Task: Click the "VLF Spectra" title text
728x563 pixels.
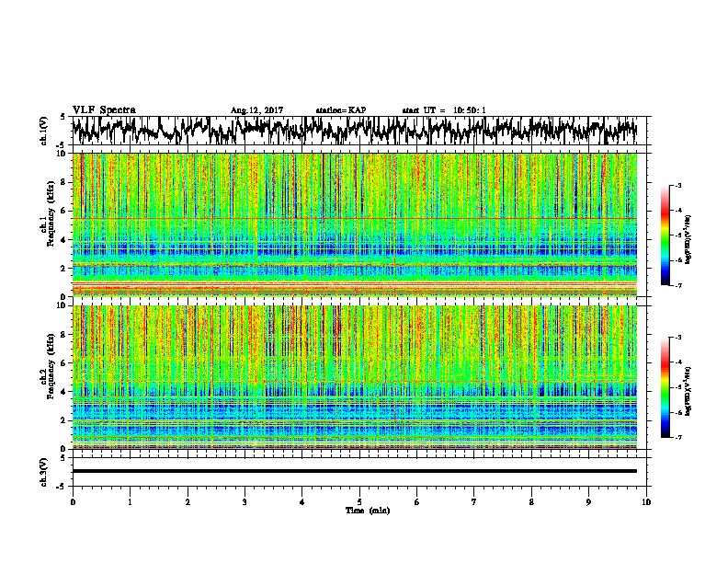Action: [x=104, y=110]
